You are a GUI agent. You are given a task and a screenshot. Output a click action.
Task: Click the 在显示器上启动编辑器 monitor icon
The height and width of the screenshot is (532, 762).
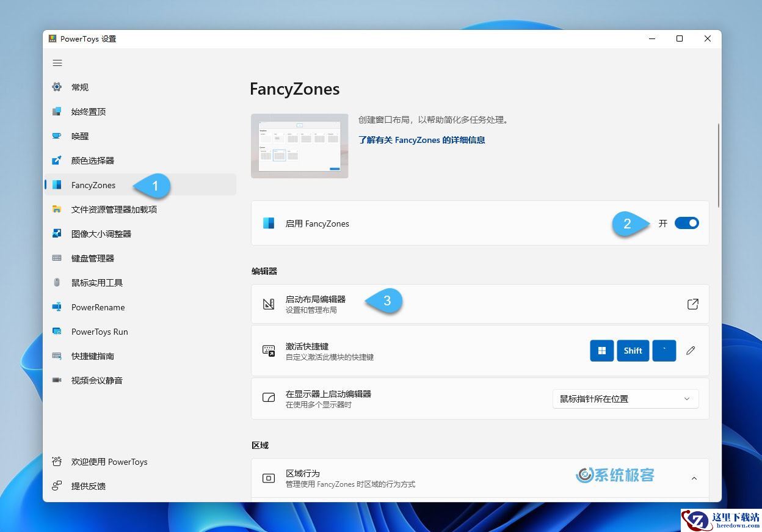coord(269,398)
